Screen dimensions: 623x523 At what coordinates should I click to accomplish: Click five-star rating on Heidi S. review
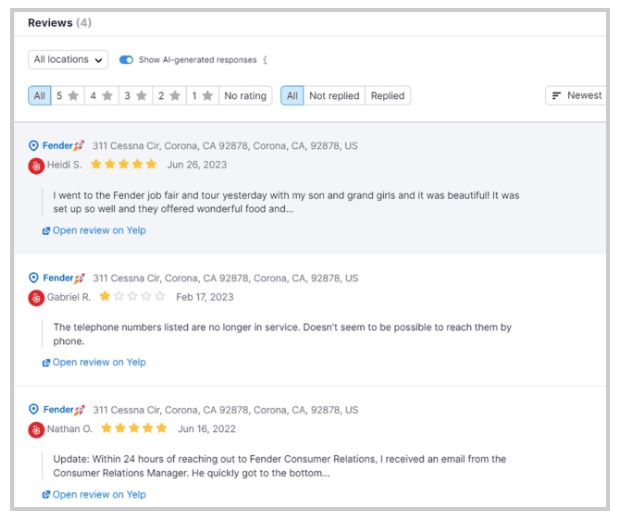[x=123, y=164]
